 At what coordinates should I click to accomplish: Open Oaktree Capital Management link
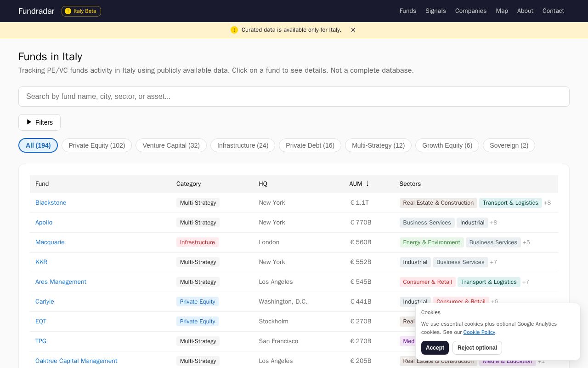click(76, 361)
